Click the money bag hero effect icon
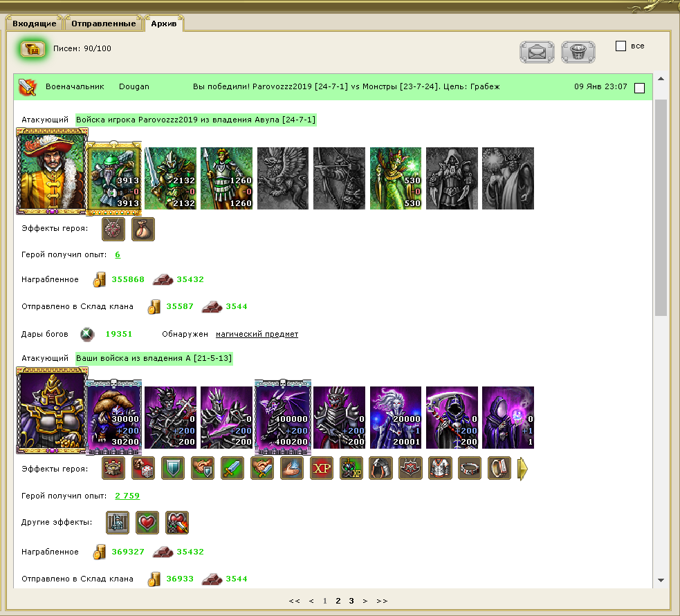Image resolution: width=680 pixels, height=616 pixels. 143,230
